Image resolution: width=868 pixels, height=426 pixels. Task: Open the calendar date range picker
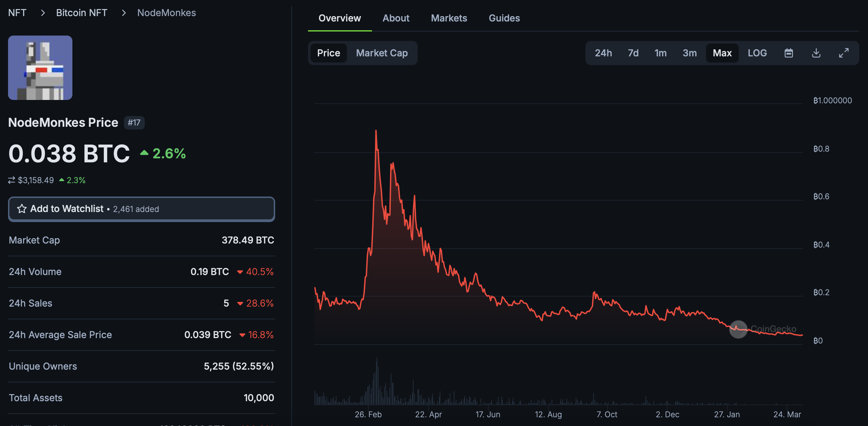(x=789, y=53)
